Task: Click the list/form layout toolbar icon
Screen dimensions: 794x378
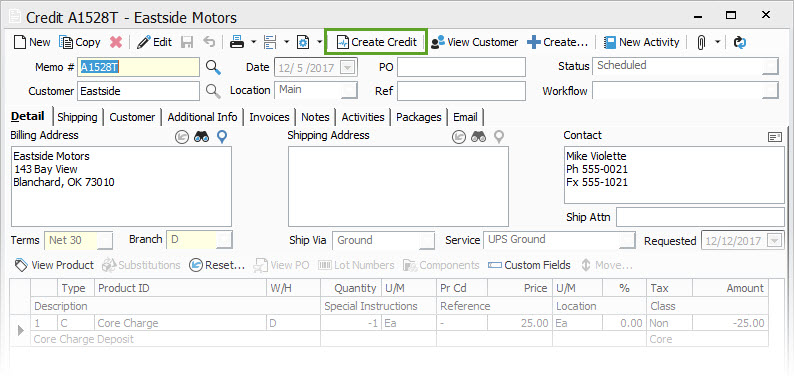Action: (x=270, y=42)
